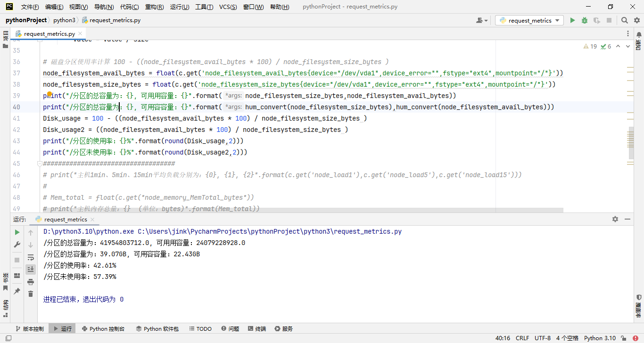Print console output with printer icon
Viewport: 644px width, 343px height.
(31, 282)
